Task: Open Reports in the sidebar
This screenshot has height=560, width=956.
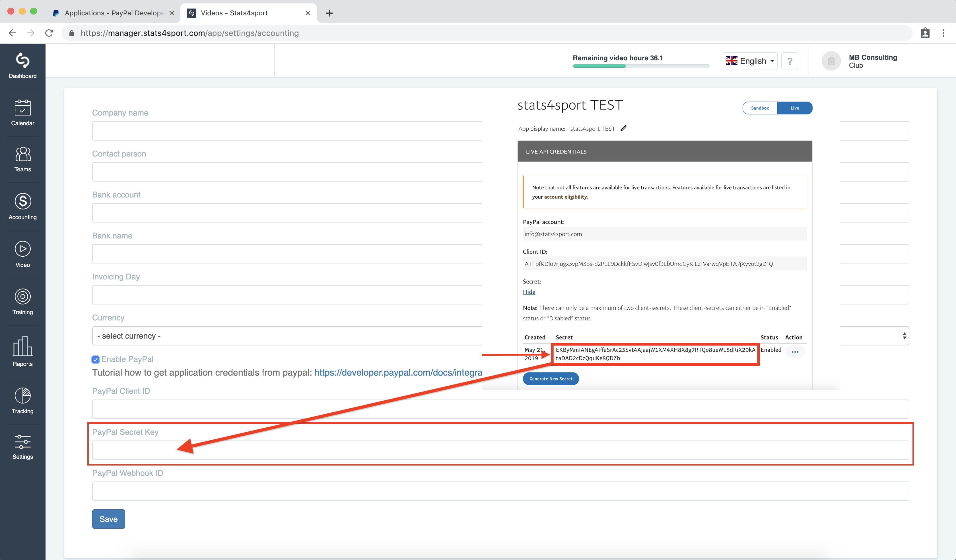Action: coord(22,351)
